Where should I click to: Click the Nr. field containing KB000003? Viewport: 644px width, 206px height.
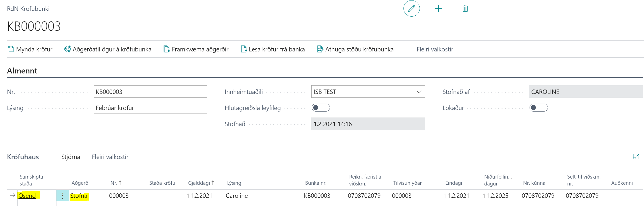click(150, 92)
